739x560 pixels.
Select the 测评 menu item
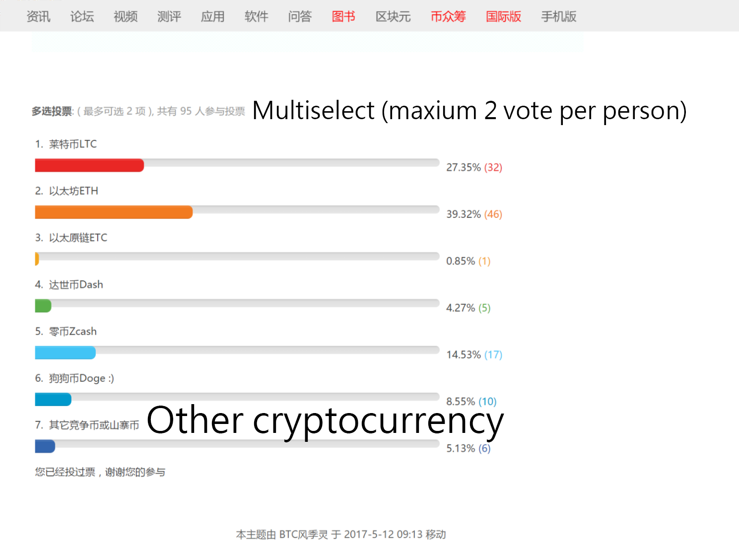[x=169, y=16]
